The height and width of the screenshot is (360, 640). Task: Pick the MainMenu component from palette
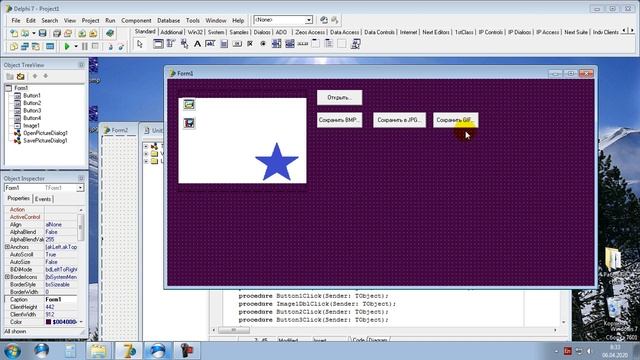(x=171, y=44)
